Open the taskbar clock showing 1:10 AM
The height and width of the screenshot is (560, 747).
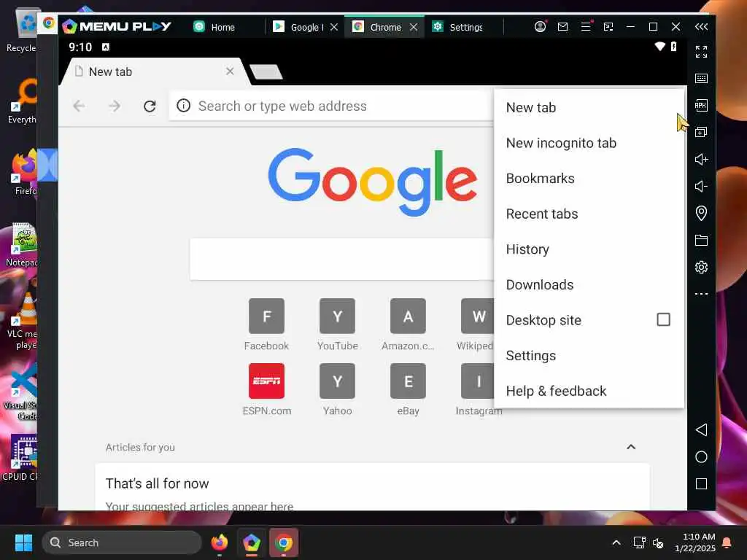(695, 542)
